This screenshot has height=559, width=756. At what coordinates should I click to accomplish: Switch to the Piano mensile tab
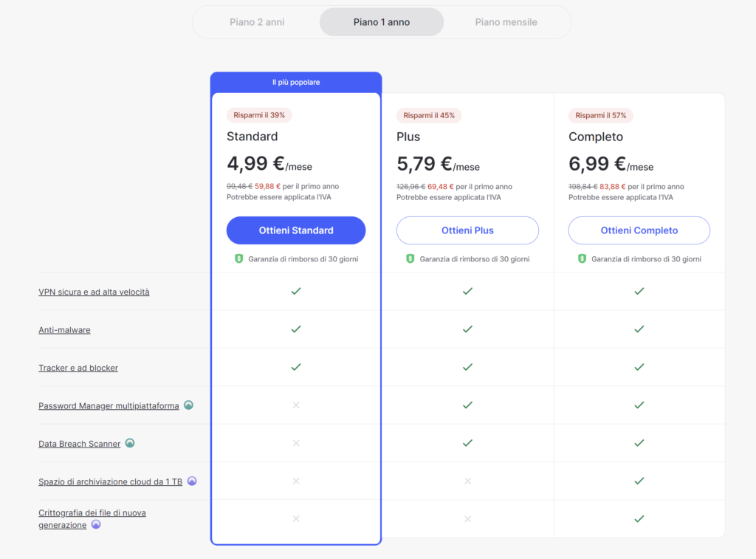point(506,22)
